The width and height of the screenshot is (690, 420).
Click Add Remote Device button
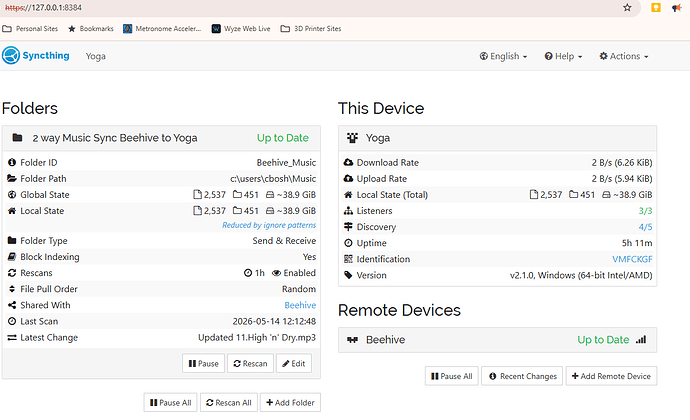pos(611,376)
